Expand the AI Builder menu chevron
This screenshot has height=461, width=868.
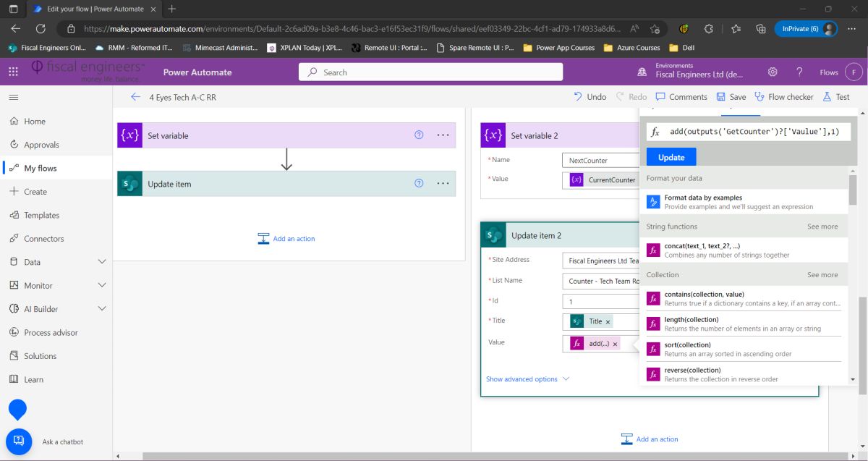pos(102,309)
